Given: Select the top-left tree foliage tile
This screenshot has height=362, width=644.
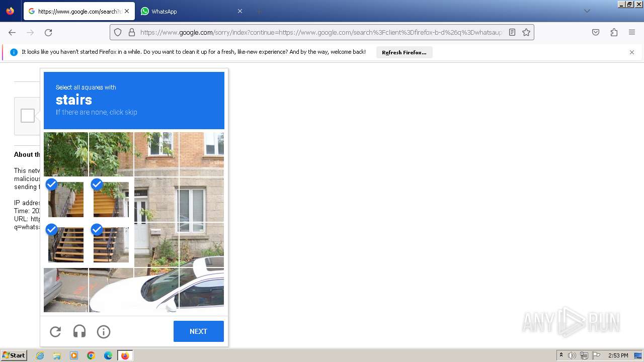Looking at the screenshot, I should (x=66, y=154).
